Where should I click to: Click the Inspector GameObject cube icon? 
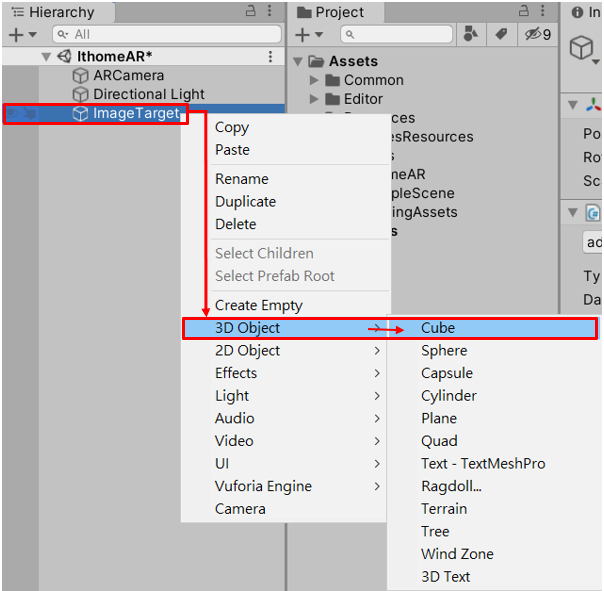point(581,48)
